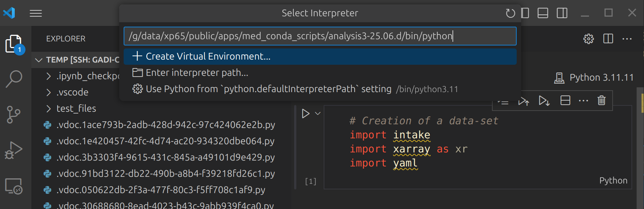The image size is (644, 209).
Task: Choose Enter interpreter path option
Action: click(320, 73)
